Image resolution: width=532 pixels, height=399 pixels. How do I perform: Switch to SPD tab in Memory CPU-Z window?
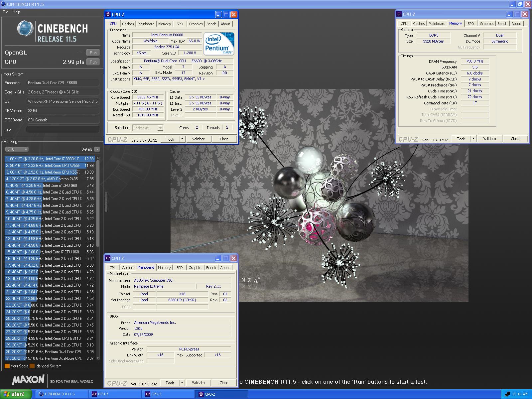click(x=471, y=24)
